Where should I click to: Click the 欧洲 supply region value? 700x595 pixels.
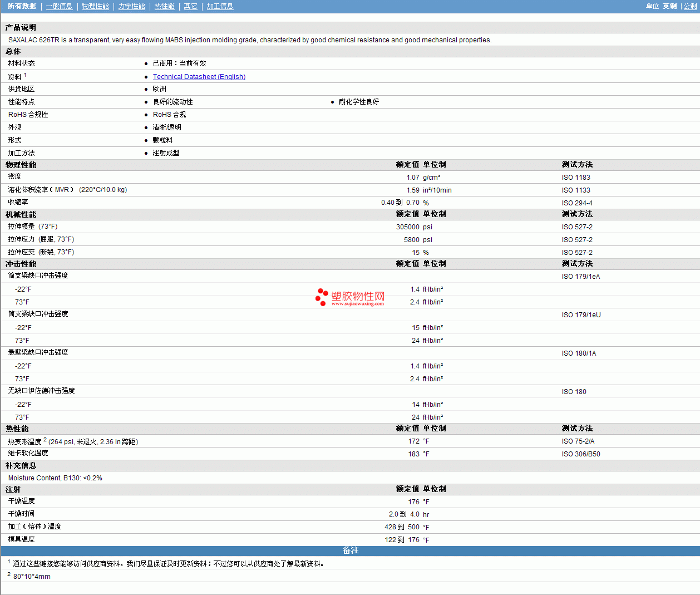(x=160, y=89)
